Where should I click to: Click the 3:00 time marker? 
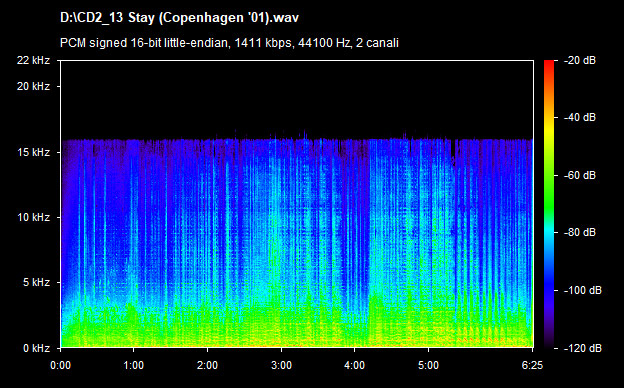[x=281, y=365]
